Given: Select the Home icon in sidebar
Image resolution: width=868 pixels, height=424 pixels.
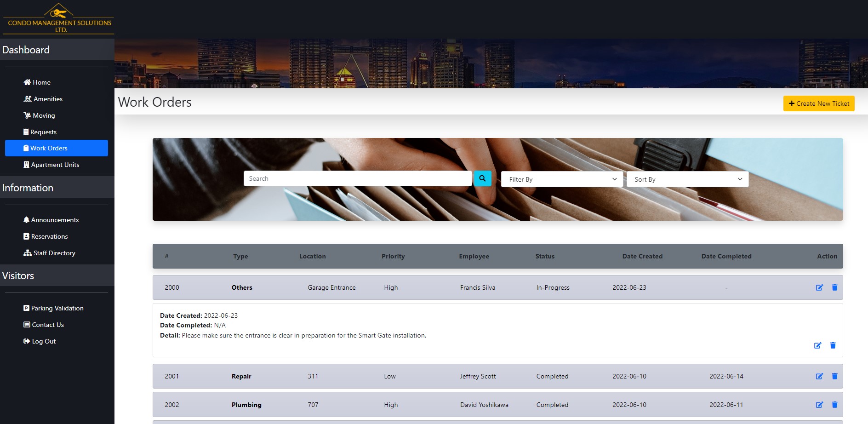Looking at the screenshot, I should (x=26, y=82).
